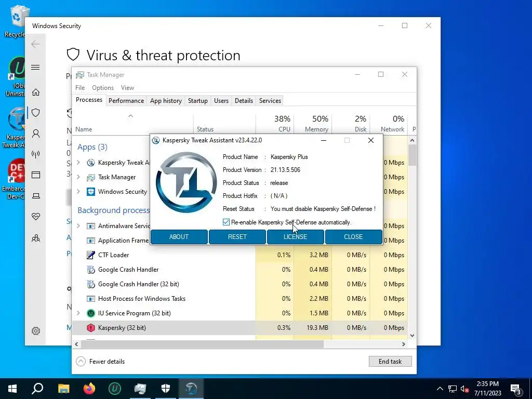The width and height of the screenshot is (532, 399).
Task: Show hidden system tray icons
Action: tap(440, 389)
